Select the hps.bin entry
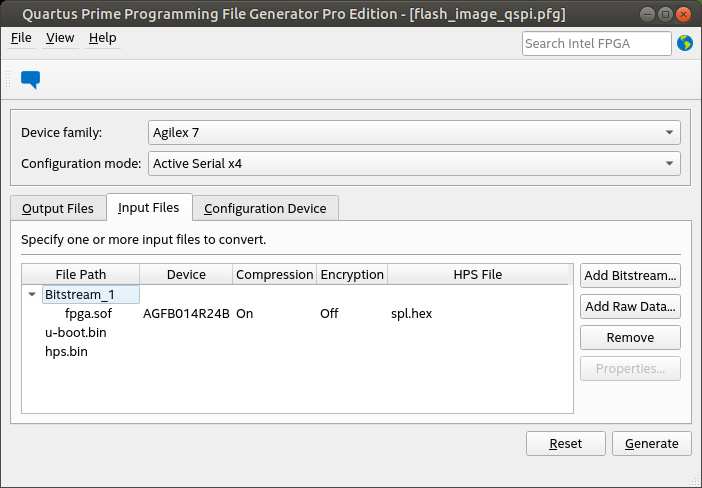The image size is (702, 488). (67, 351)
